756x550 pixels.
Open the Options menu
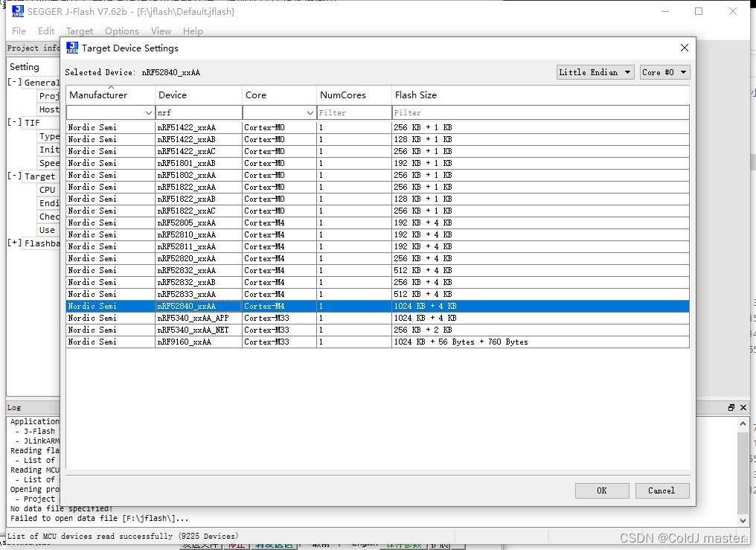(122, 31)
